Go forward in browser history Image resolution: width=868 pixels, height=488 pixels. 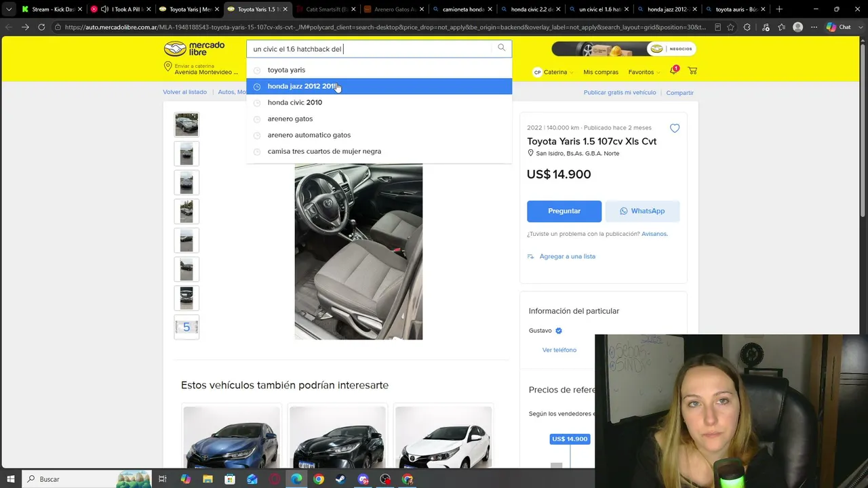click(x=25, y=27)
